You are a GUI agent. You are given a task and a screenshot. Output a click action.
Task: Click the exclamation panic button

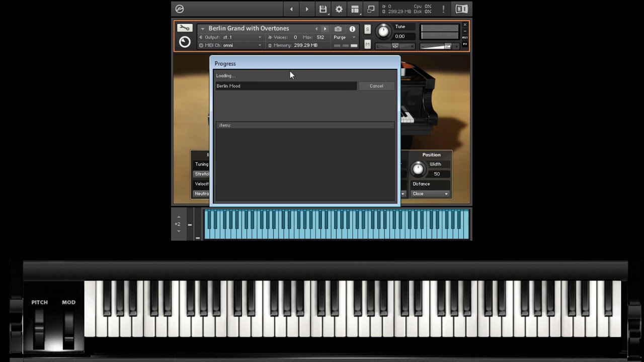pos(443,9)
